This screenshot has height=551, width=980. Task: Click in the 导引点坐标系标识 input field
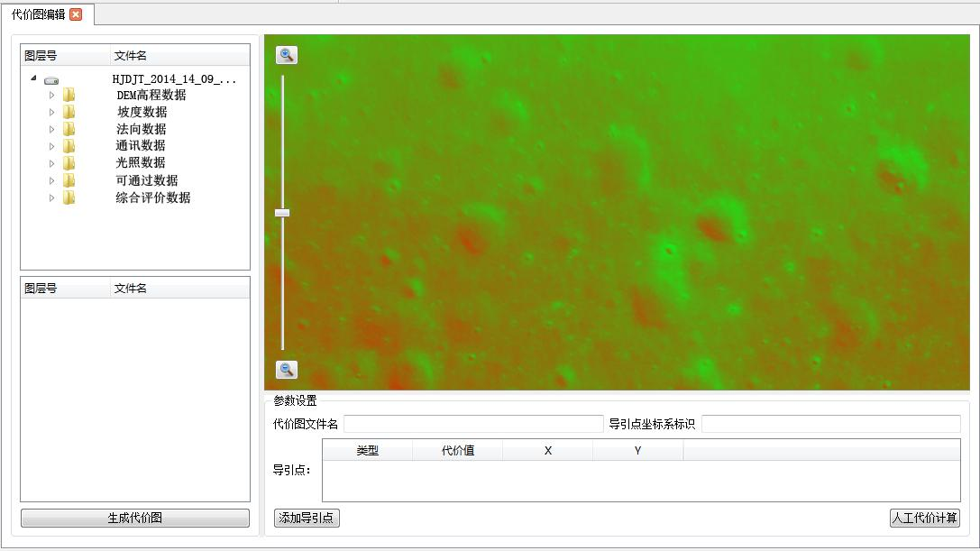[x=830, y=424]
